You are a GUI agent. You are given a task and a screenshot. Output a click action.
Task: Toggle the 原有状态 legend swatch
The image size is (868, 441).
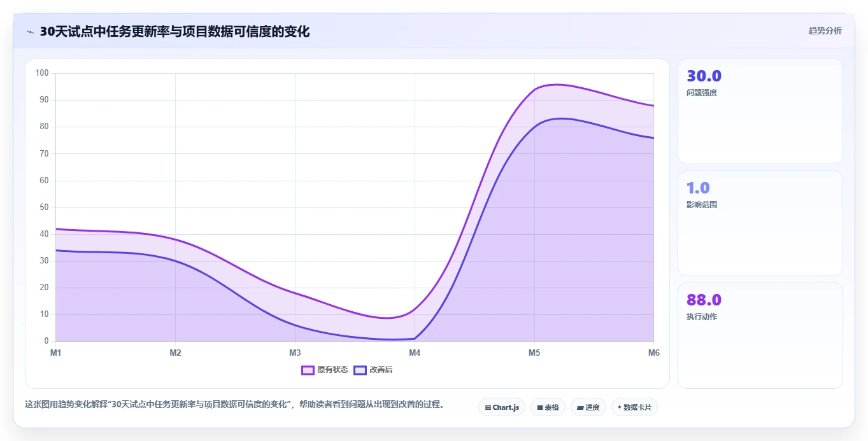click(x=308, y=370)
